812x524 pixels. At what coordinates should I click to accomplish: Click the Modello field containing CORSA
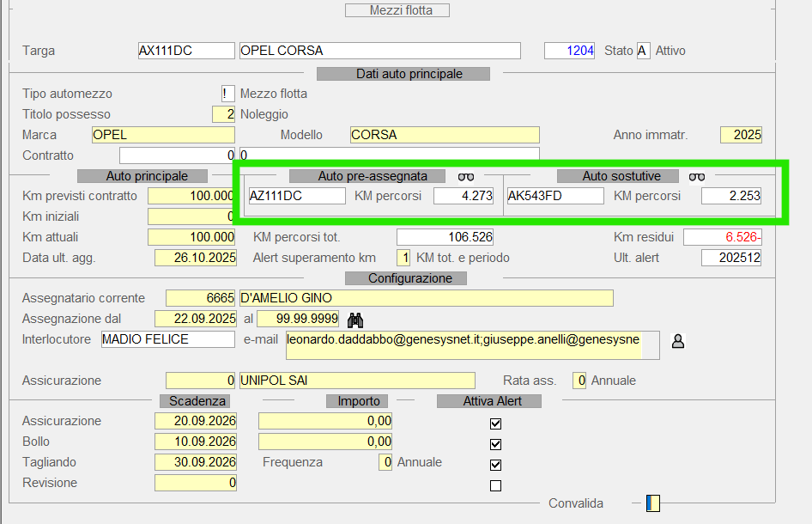tap(445, 135)
